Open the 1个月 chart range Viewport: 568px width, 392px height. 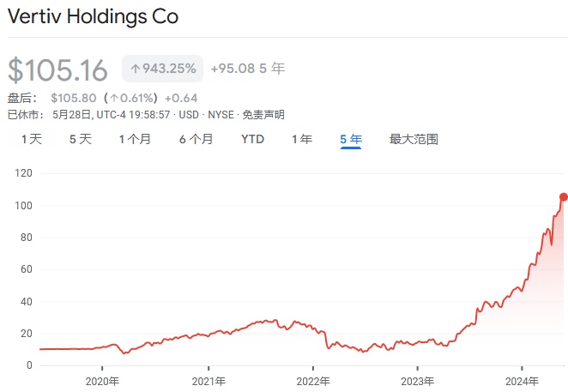tap(135, 139)
